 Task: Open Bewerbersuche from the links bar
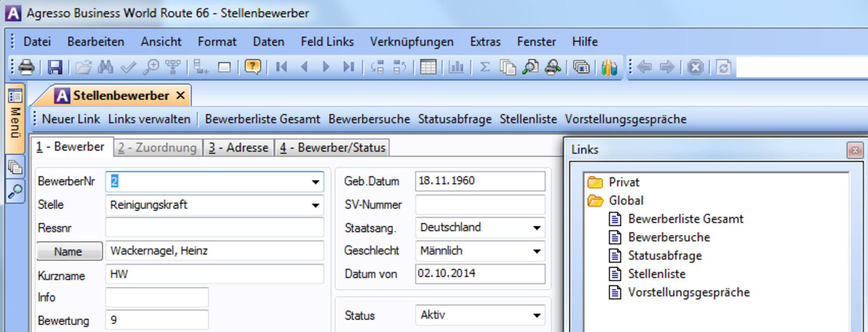369,119
